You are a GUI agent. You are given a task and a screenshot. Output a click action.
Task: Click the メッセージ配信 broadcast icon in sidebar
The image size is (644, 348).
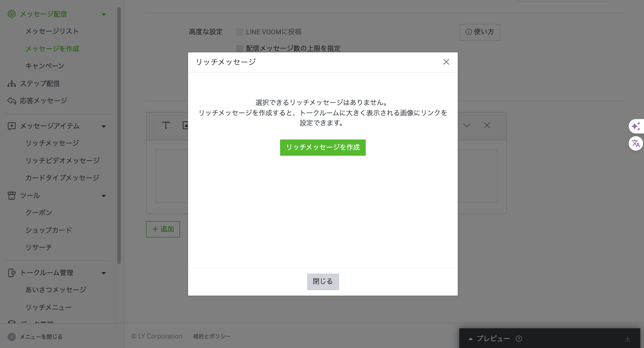pyautogui.click(x=12, y=14)
